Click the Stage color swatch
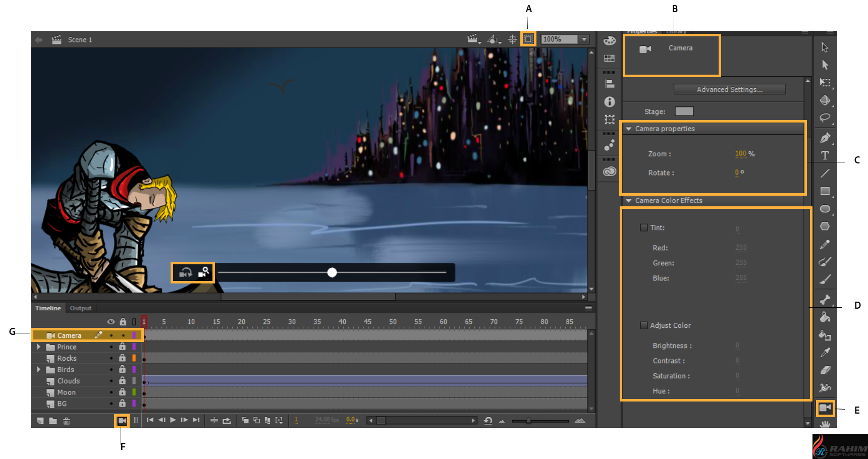Screen dimensions: 868x459 [684, 111]
